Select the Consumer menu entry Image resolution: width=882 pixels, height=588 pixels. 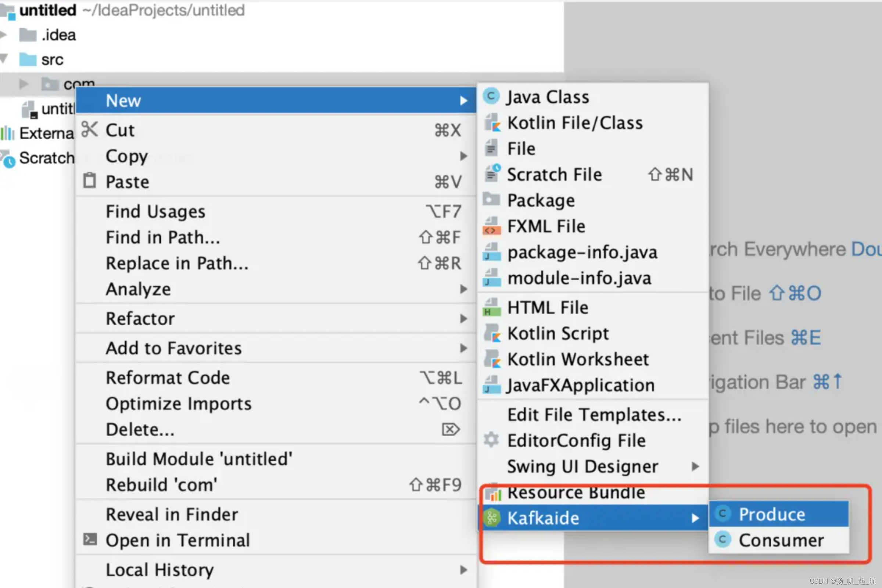781,540
